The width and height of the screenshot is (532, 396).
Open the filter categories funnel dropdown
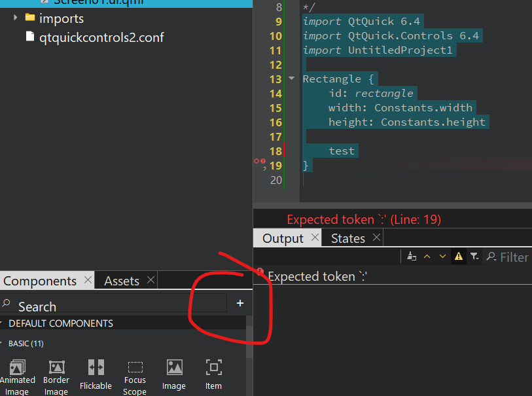(474, 257)
